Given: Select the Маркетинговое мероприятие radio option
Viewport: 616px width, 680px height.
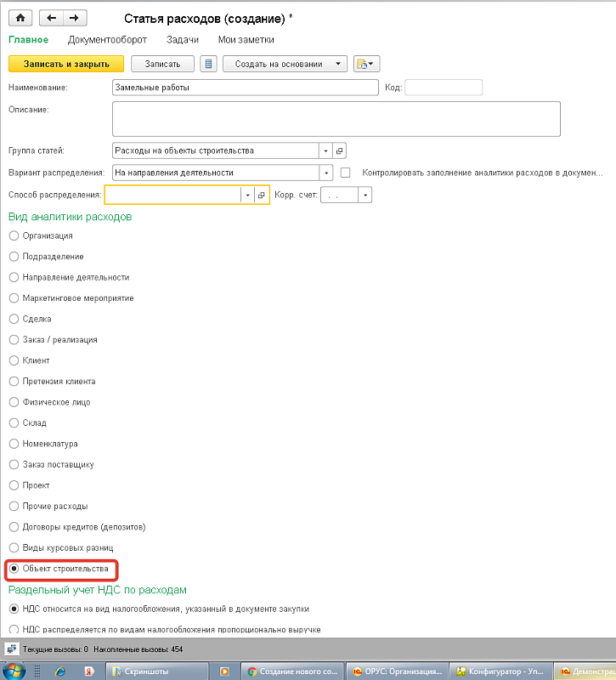Looking at the screenshot, I should point(14,298).
